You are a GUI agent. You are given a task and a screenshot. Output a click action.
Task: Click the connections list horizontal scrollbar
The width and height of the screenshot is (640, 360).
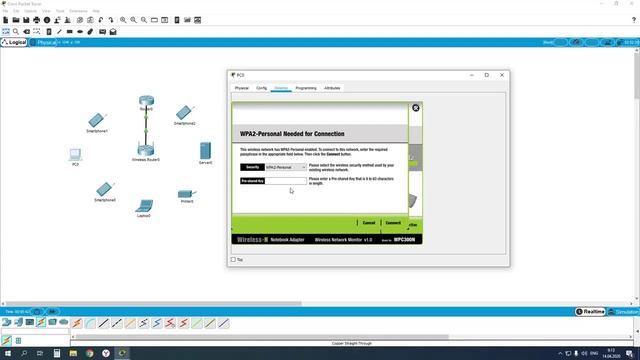(x=262, y=337)
